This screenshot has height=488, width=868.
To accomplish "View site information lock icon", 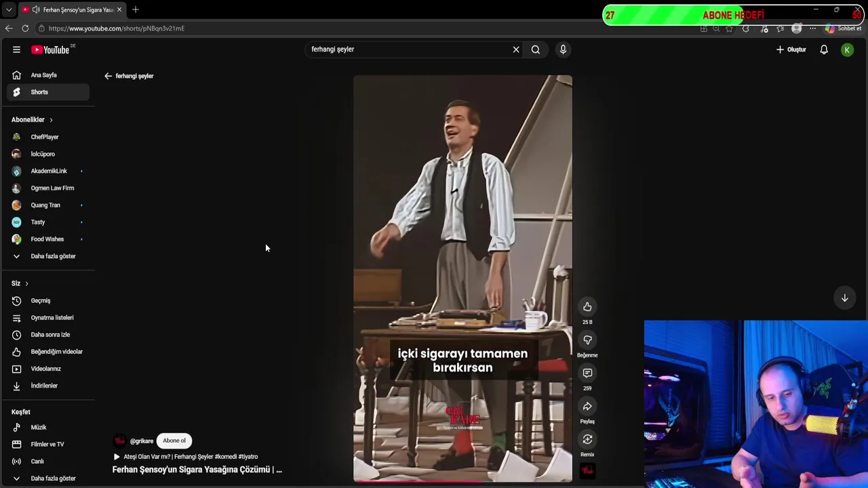I will click(x=41, y=28).
